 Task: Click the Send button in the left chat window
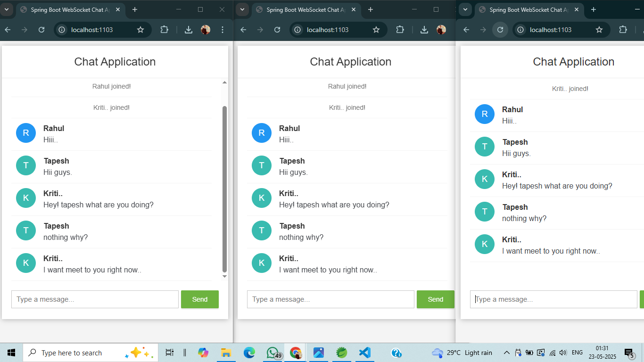coord(199,299)
